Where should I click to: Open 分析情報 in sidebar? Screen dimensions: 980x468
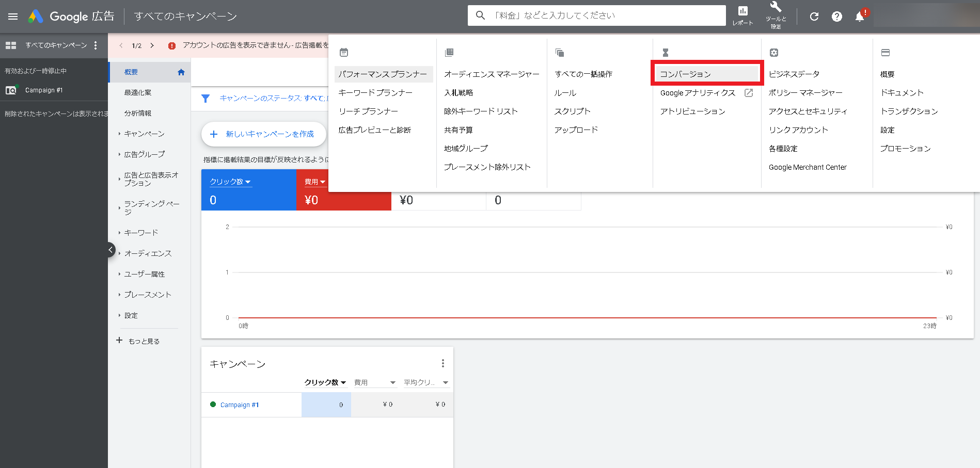[x=138, y=114]
